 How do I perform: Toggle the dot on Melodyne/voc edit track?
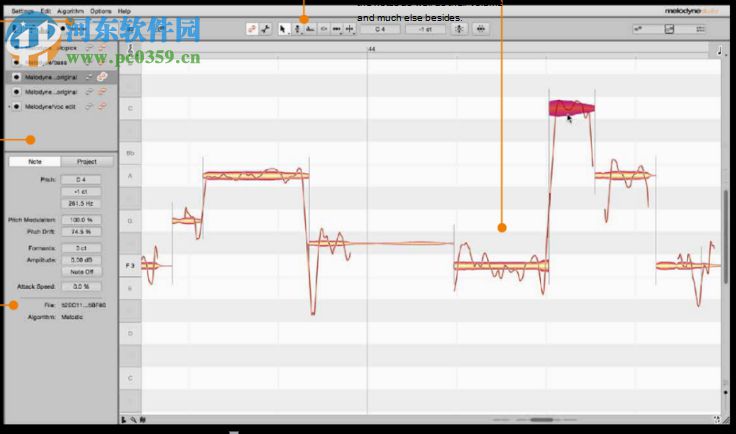[16, 107]
